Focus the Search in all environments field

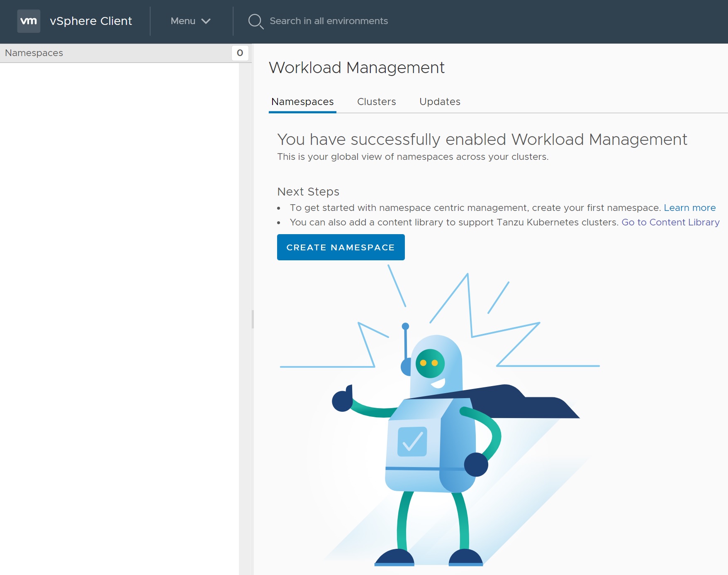click(329, 21)
